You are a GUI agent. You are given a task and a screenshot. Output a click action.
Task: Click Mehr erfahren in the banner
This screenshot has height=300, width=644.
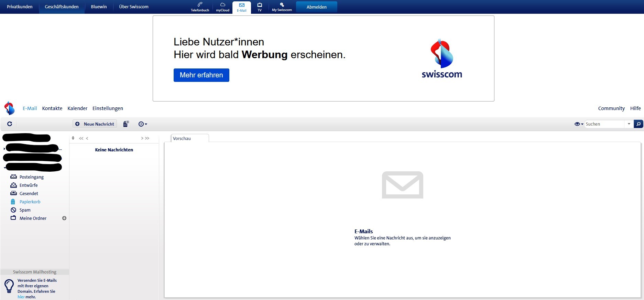[201, 75]
